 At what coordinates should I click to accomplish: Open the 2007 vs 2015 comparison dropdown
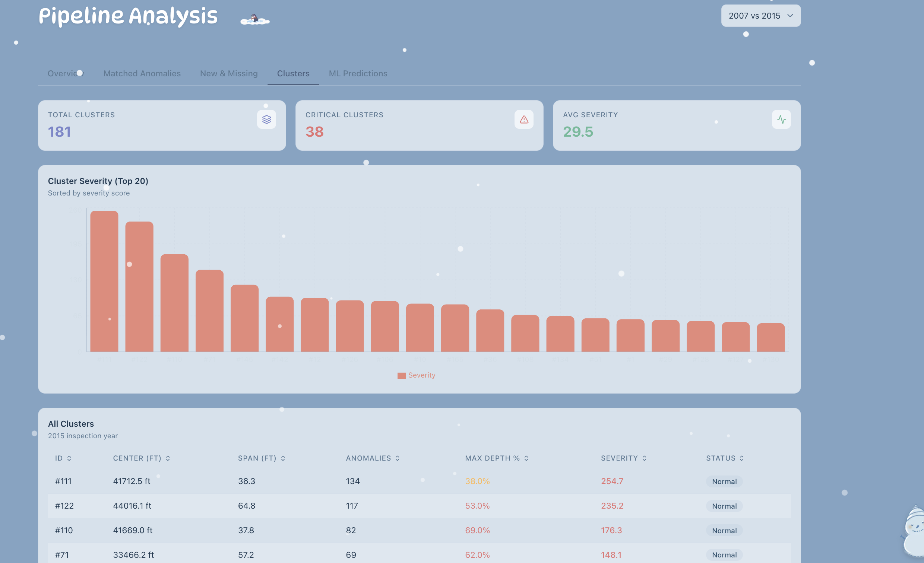click(760, 16)
